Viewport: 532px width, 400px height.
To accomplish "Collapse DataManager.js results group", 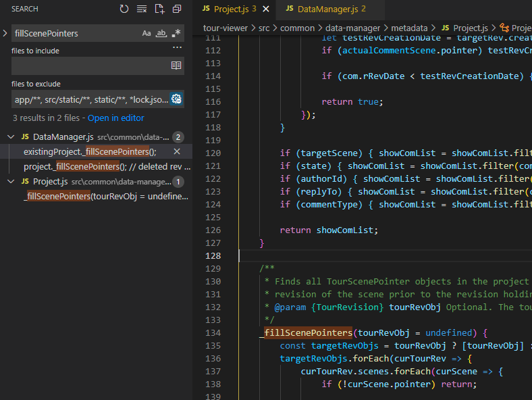I will pos(11,137).
